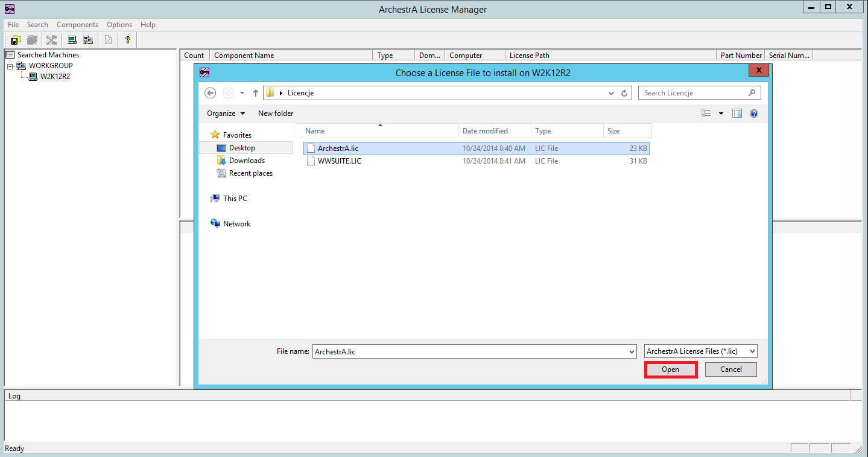This screenshot has width=868, height=457.
Task: Click the greyed-out document X toolbar icon
Action: pos(108,40)
